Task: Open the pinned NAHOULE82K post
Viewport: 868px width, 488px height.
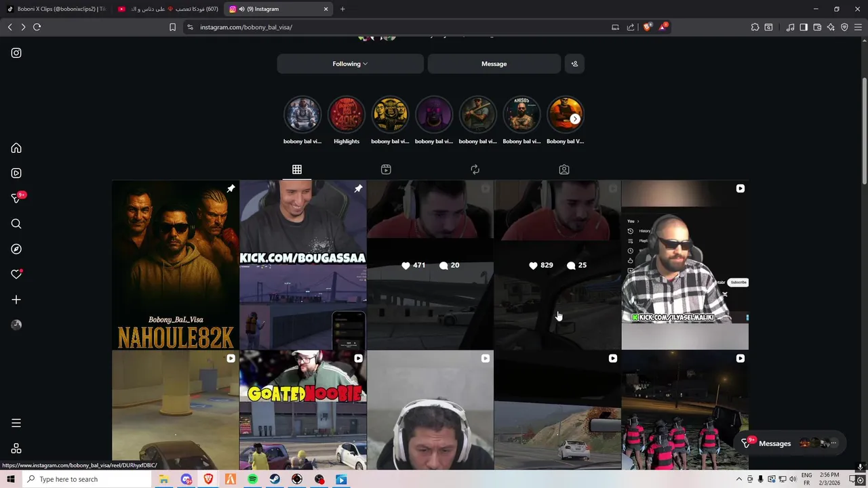Action: click(175, 265)
